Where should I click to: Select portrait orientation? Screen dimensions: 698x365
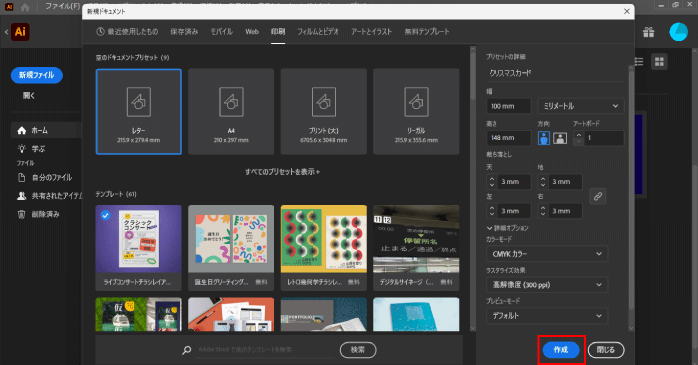click(544, 138)
